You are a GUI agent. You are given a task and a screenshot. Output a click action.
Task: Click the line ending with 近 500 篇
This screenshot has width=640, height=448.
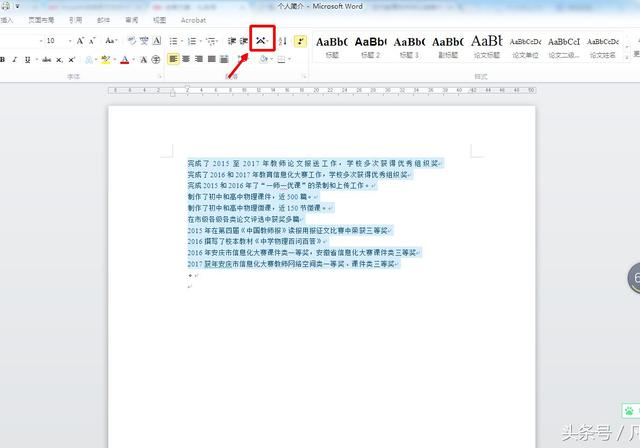(250, 197)
